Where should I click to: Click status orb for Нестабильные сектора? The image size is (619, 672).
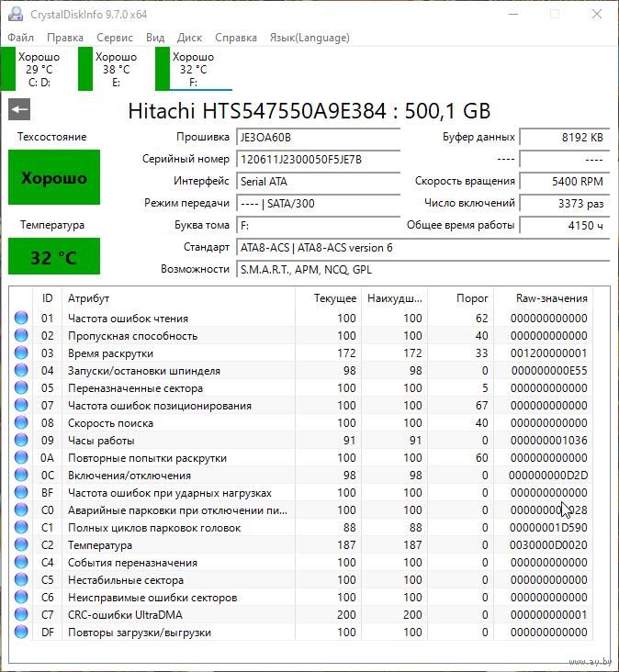tap(21, 579)
